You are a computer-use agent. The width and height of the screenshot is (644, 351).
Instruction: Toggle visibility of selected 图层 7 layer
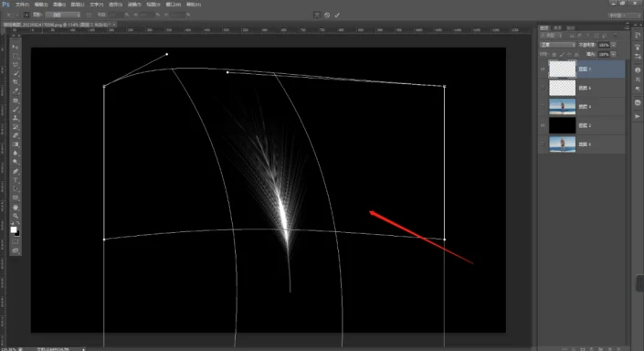pos(543,69)
